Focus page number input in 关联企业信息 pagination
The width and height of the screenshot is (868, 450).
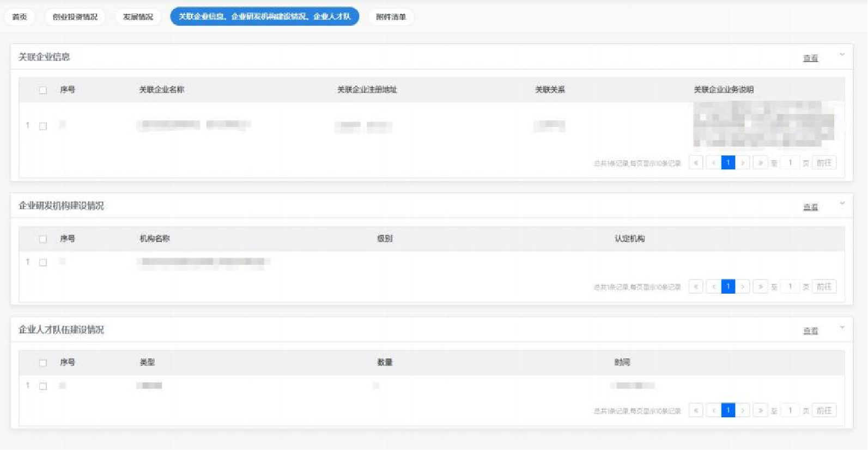coord(790,163)
